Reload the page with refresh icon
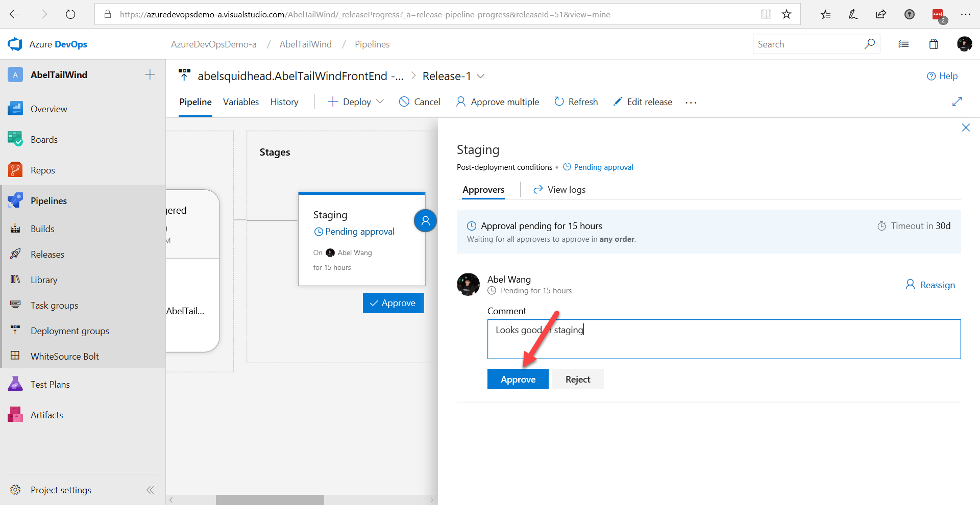 70,14
